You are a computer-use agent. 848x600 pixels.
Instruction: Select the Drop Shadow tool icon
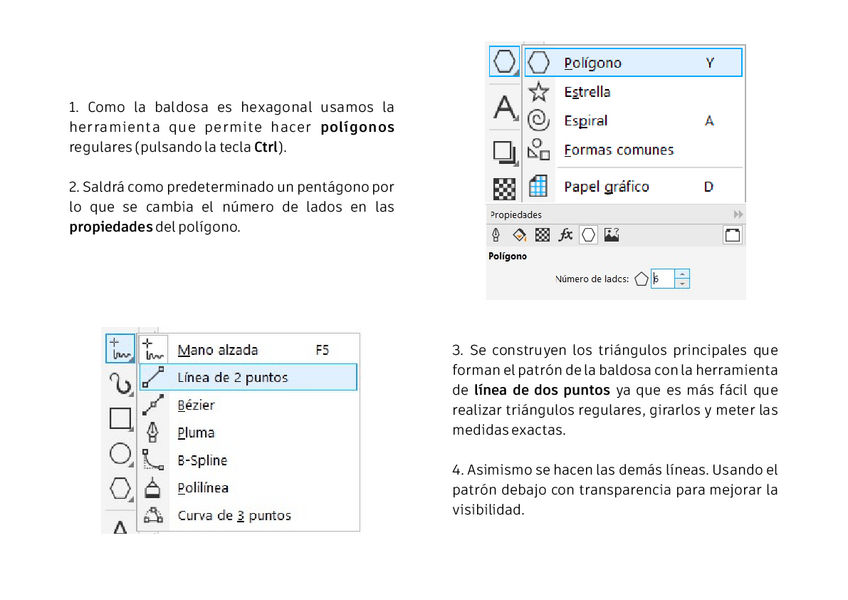505,151
